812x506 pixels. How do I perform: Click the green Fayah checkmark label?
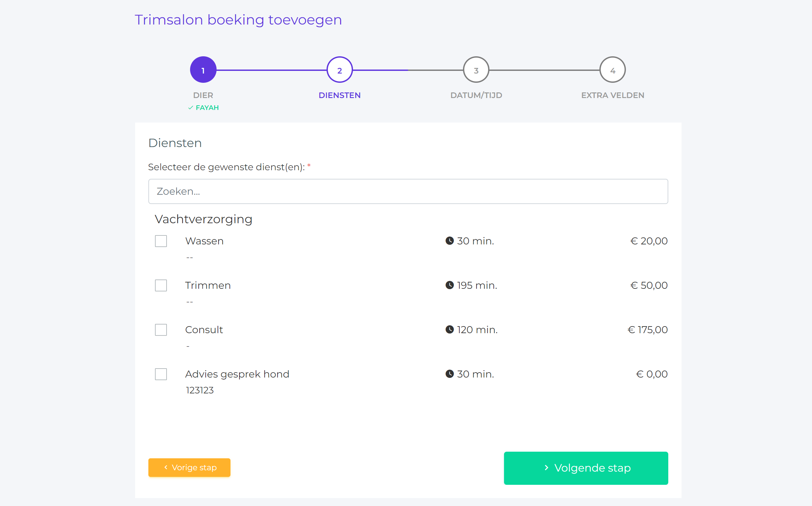(203, 108)
